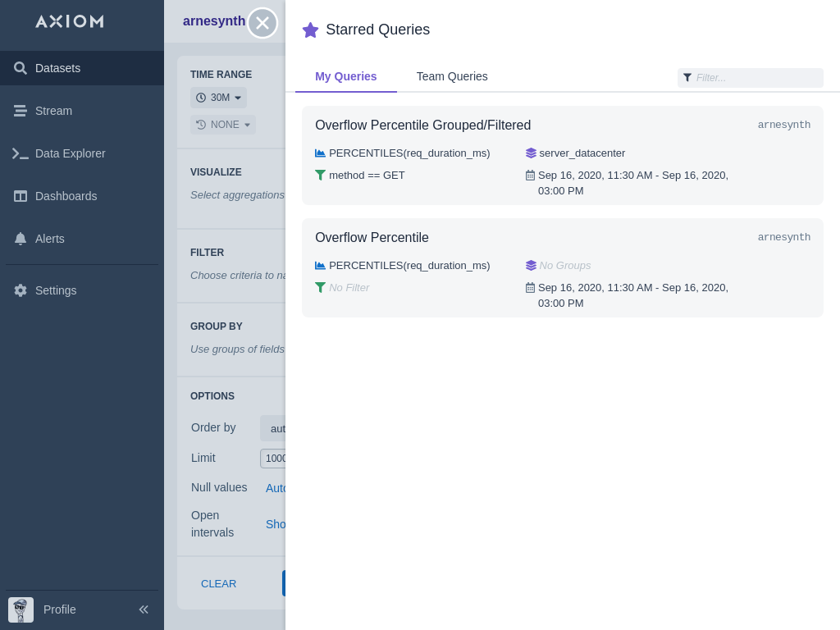The height and width of the screenshot is (630, 840).
Task: Click the Dashboards layout icon
Action: click(x=21, y=196)
